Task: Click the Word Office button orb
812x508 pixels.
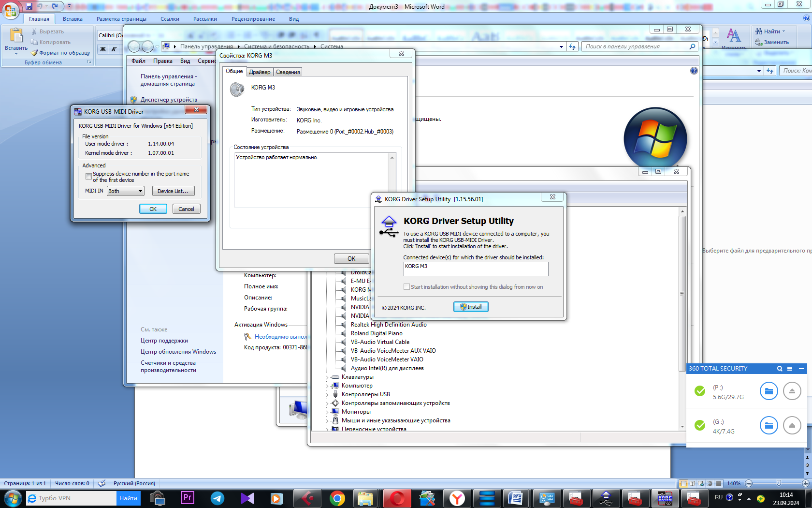Action: point(10,10)
